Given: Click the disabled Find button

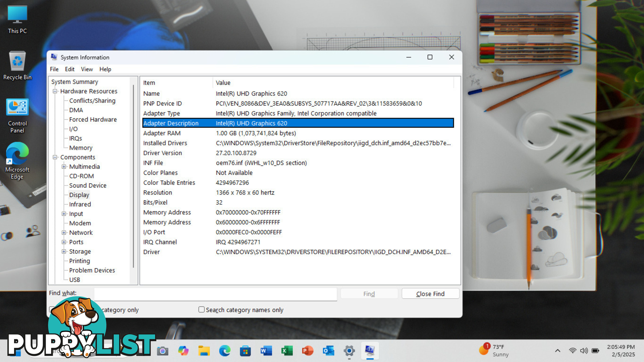Looking at the screenshot, I should coord(369,294).
